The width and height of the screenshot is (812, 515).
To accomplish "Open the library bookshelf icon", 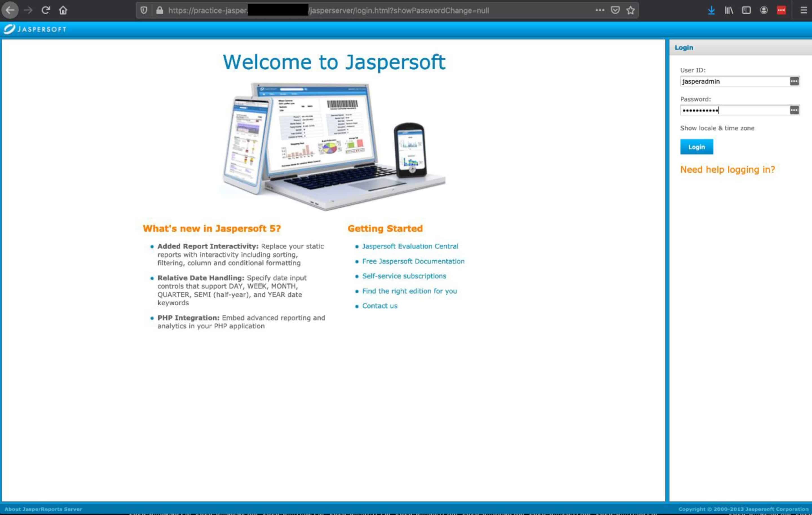I will pos(729,10).
